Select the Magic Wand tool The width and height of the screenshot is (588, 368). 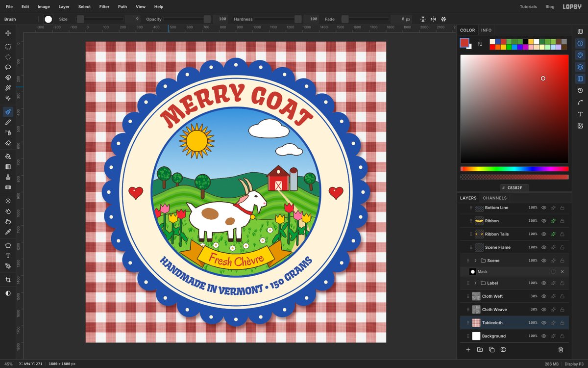(8, 88)
